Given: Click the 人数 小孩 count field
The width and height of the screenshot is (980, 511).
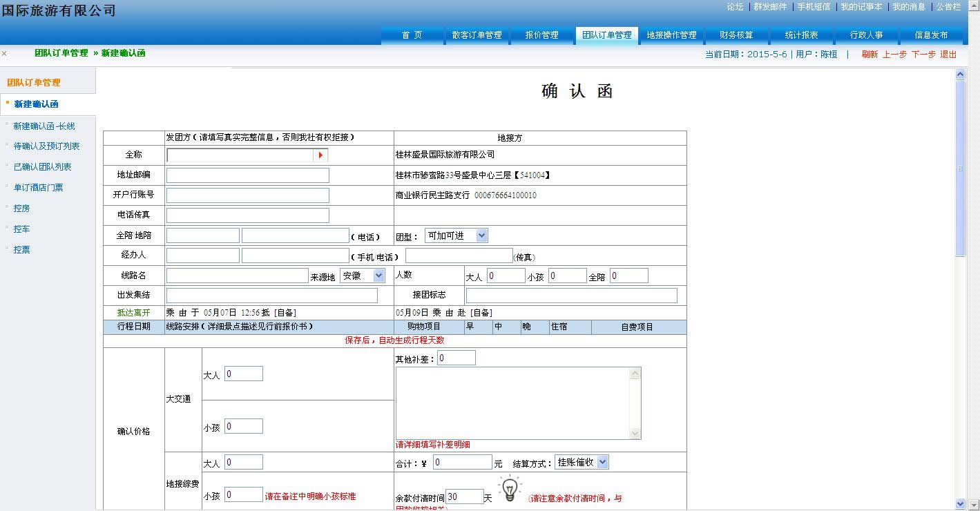Looking at the screenshot, I should pos(567,276).
